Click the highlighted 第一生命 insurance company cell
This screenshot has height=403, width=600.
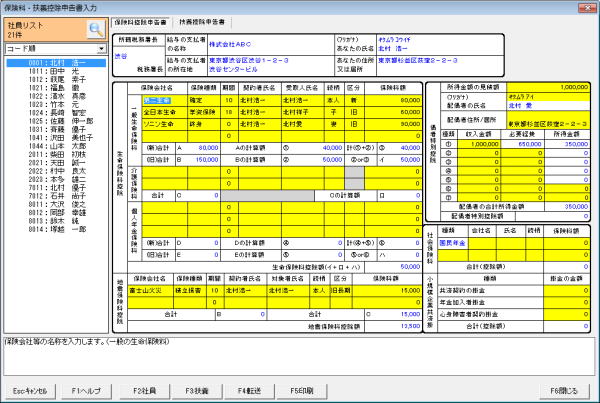tap(165, 100)
